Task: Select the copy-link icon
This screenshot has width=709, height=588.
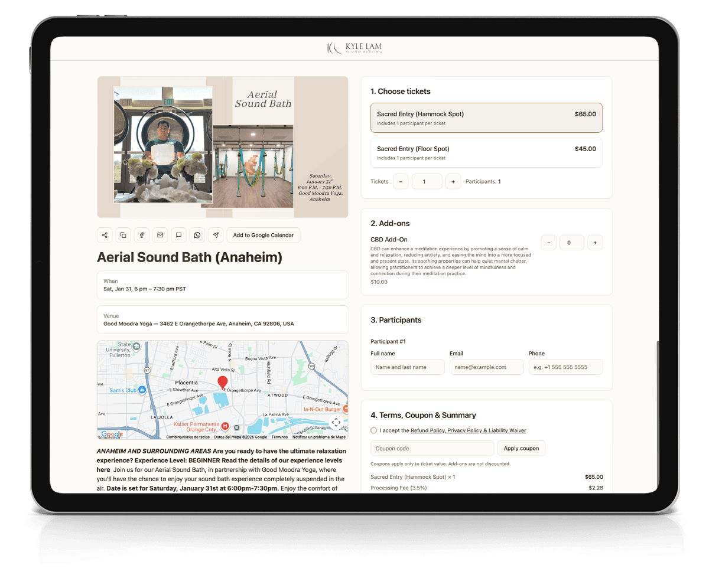Action: [123, 235]
